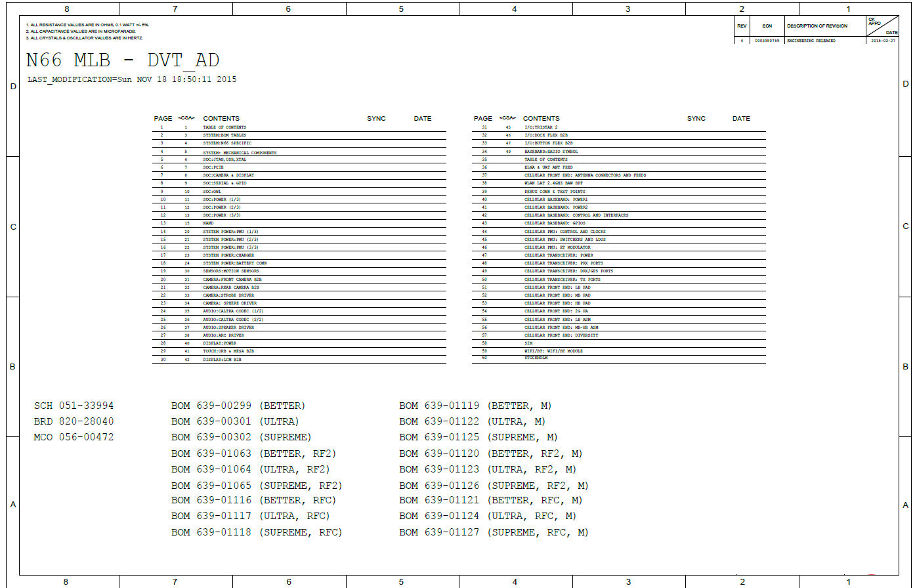The width and height of the screenshot is (915, 588).
Task: Click the STOCKHOLM contents entry
Action: click(x=536, y=358)
